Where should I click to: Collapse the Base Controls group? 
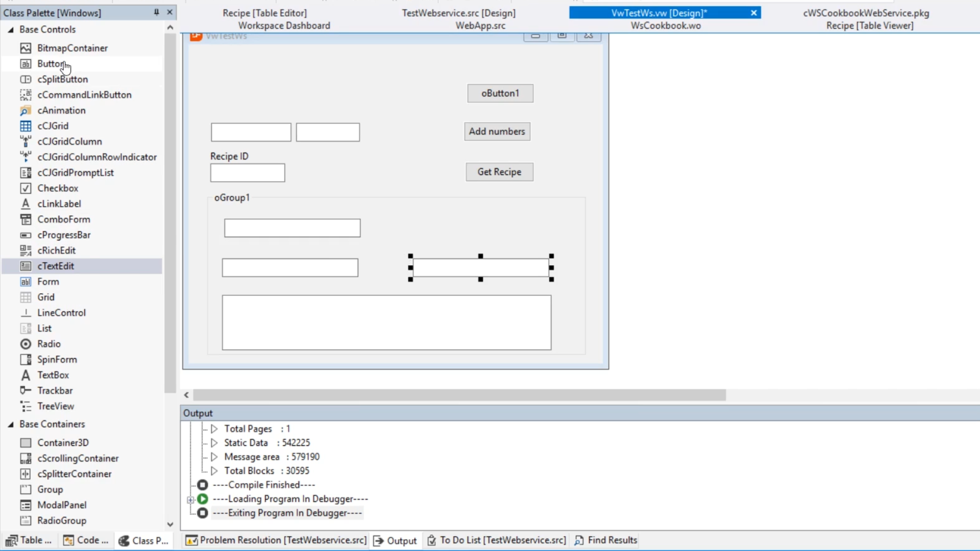[11, 30]
